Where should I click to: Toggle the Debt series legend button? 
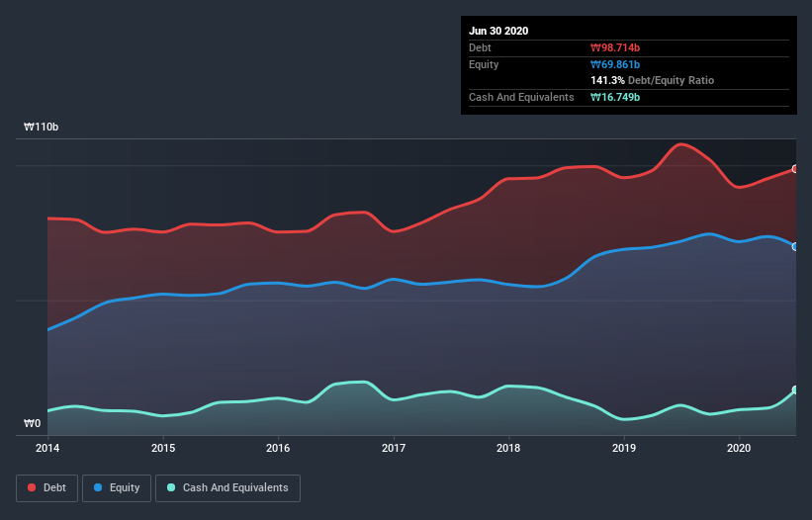[46, 488]
